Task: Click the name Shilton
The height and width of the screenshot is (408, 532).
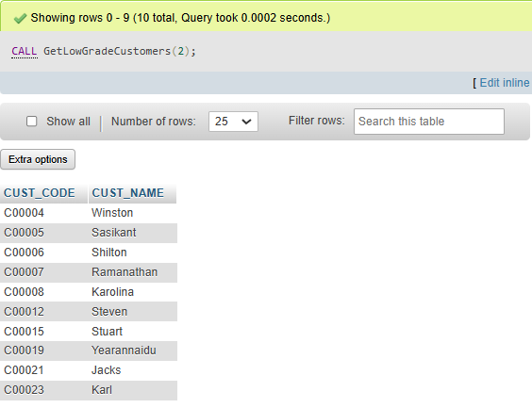Action: (x=109, y=253)
